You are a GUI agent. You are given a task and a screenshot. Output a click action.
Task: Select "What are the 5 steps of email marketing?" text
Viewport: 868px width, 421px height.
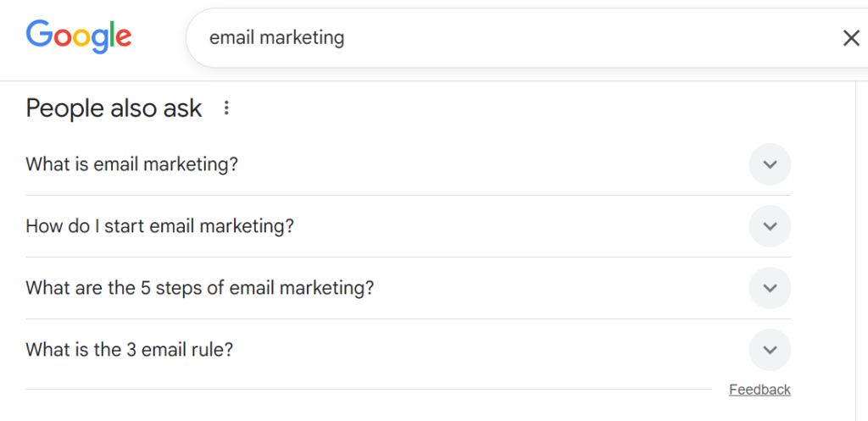[x=200, y=288]
